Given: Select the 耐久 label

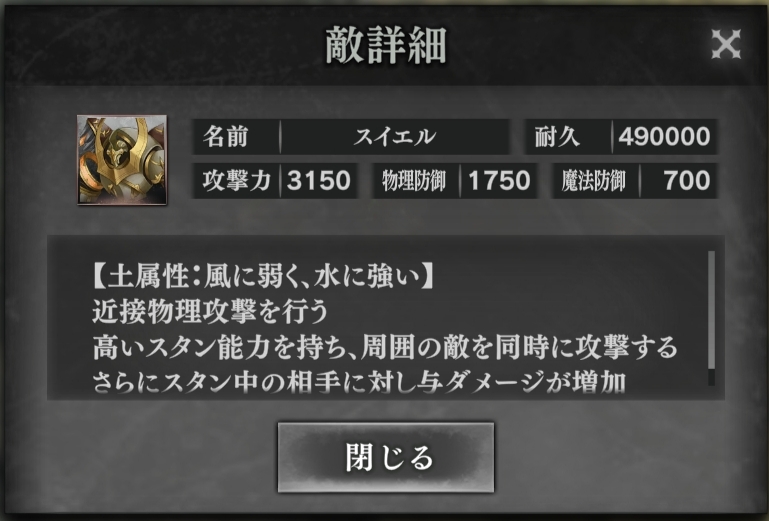Looking at the screenshot, I should coord(557,137).
